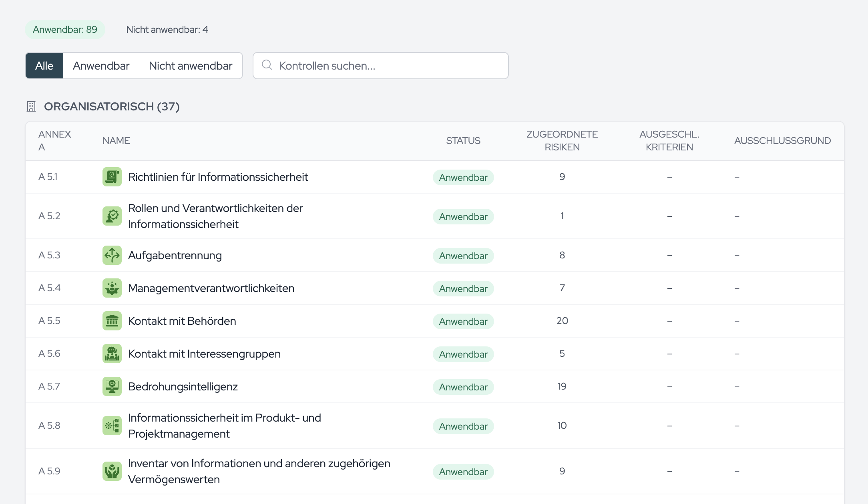This screenshot has height=504, width=868.
Task: Switch to the Anwendbar filter tab
Action: click(x=101, y=66)
